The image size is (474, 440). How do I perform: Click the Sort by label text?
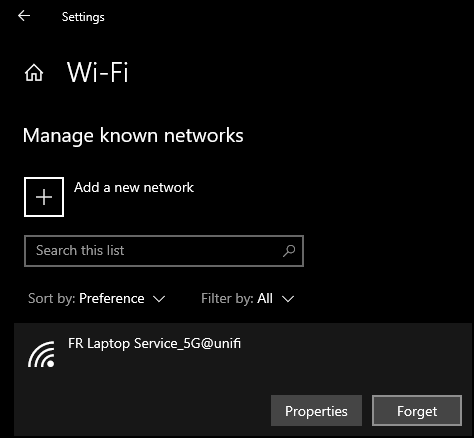[x=52, y=299]
